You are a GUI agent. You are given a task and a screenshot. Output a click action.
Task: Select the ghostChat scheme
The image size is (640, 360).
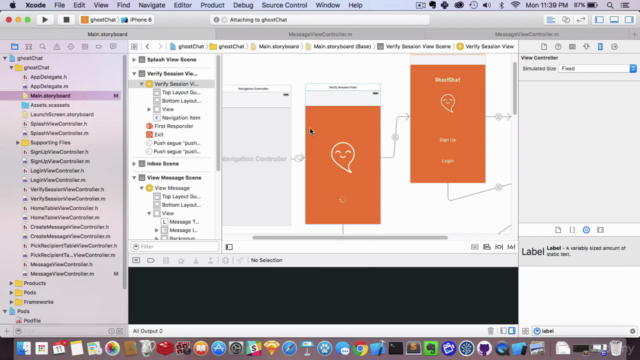pyautogui.click(x=99, y=20)
